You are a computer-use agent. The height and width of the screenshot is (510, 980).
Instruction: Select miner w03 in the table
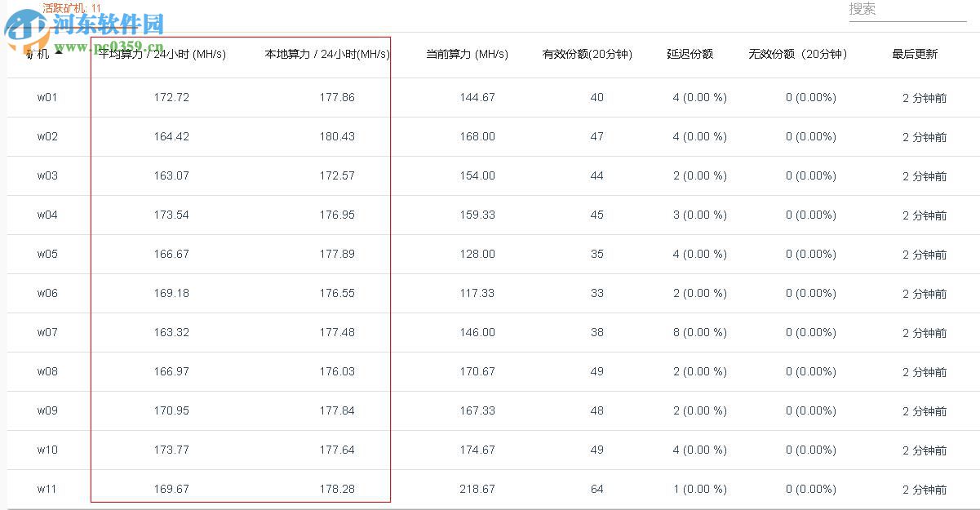click(47, 176)
